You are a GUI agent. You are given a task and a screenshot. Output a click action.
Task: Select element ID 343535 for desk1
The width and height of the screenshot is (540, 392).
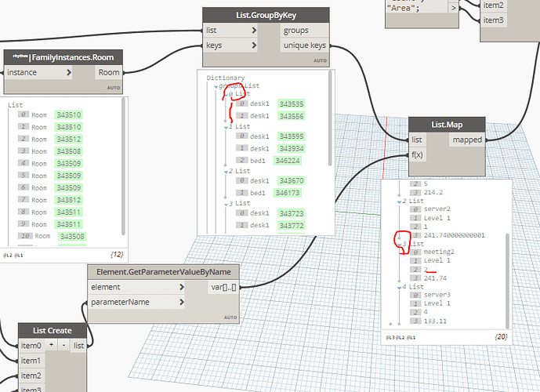[x=292, y=104]
